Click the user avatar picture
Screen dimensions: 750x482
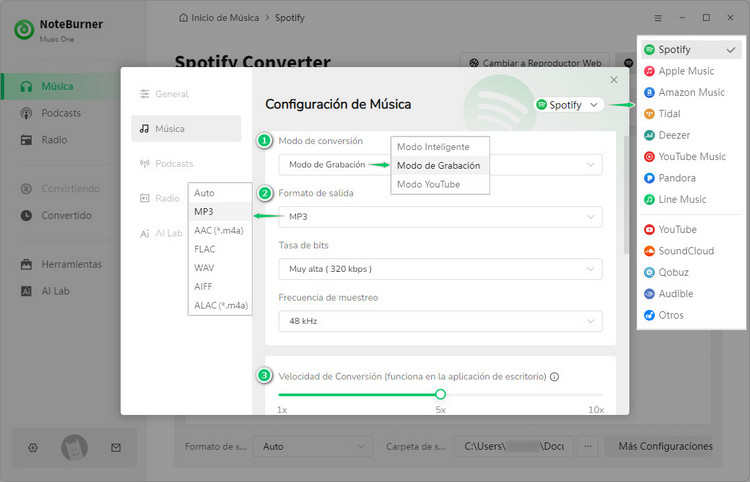74,448
